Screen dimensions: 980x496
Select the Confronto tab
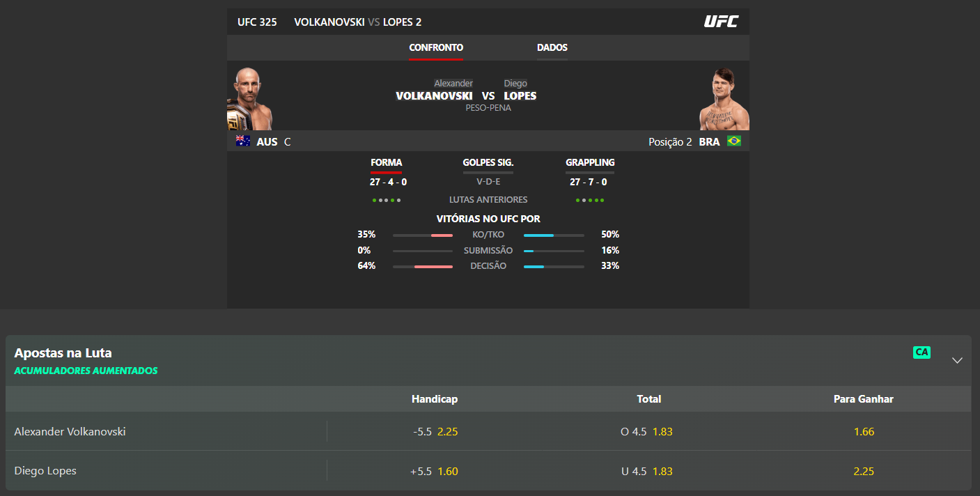point(436,48)
